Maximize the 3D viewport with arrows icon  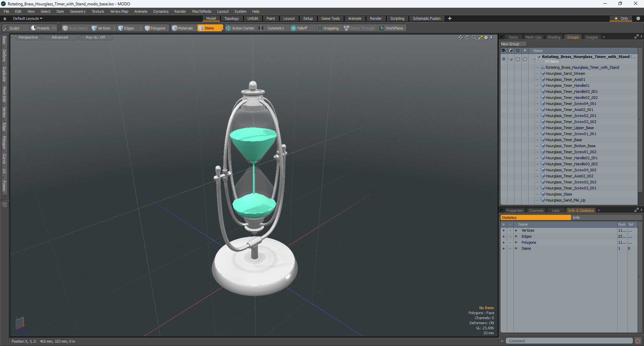[x=480, y=38]
